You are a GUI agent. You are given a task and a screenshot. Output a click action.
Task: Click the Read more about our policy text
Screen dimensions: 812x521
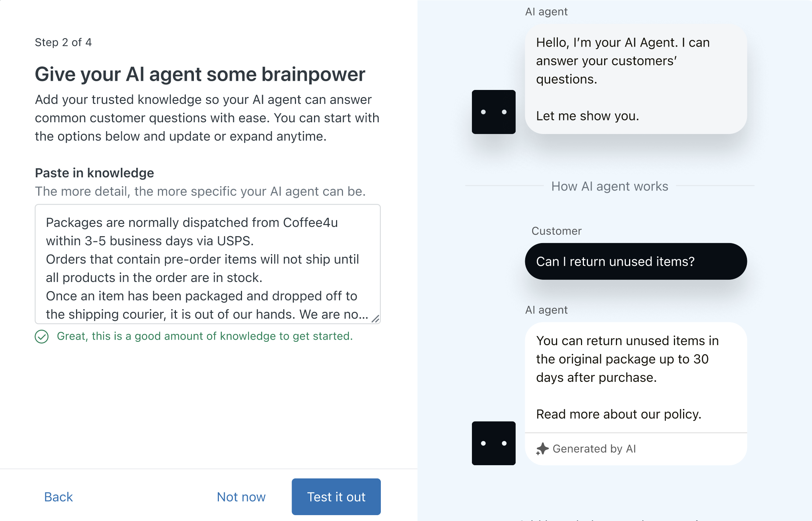(618, 414)
